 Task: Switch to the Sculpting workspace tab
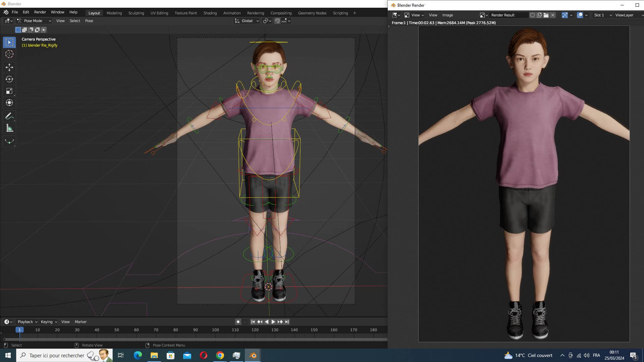(x=136, y=13)
